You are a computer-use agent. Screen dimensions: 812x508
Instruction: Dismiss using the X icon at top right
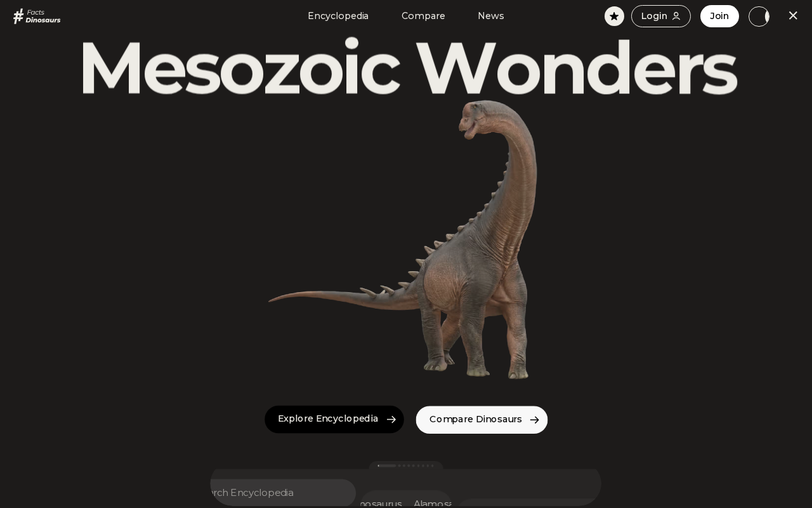[x=793, y=15]
